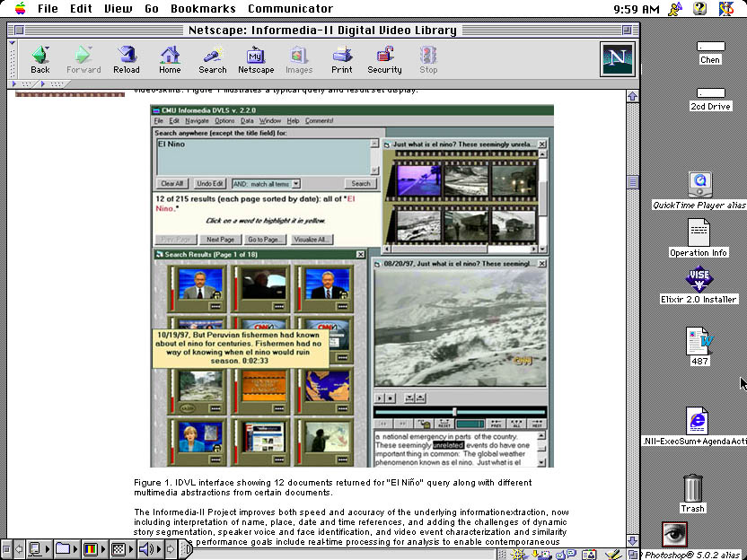The height and width of the screenshot is (560, 747).
Task: Open the Communicator menu
Action: coord(290,9)
